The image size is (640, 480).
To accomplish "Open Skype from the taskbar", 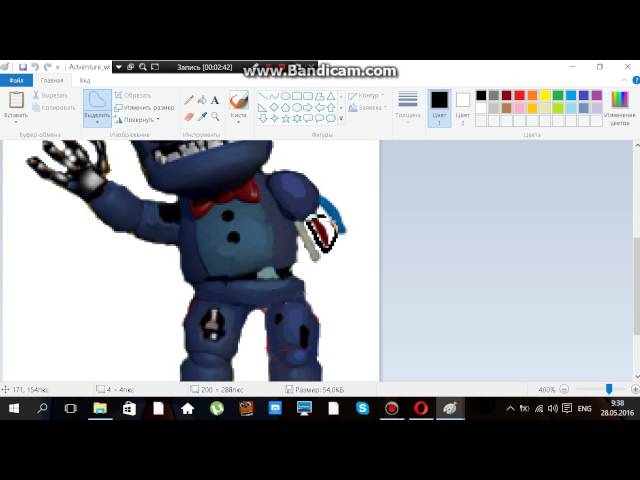I will click(x=362, y=409).
